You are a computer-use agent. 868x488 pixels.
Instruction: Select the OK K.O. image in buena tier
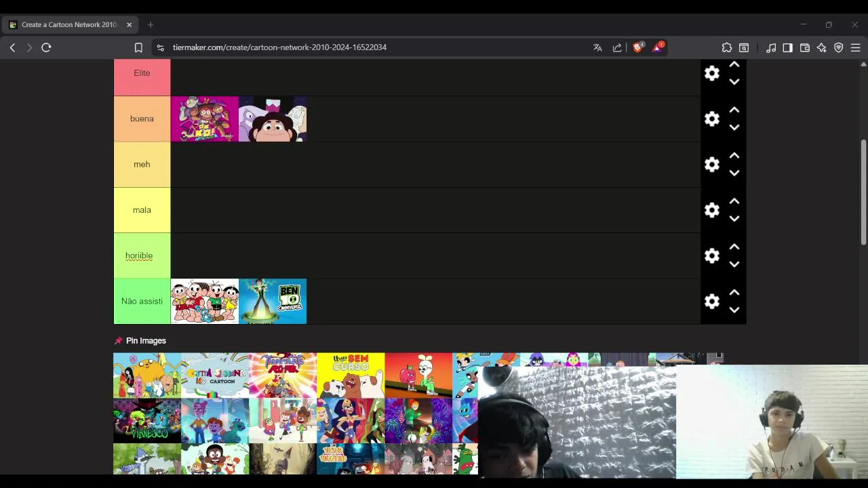[205, 119]
